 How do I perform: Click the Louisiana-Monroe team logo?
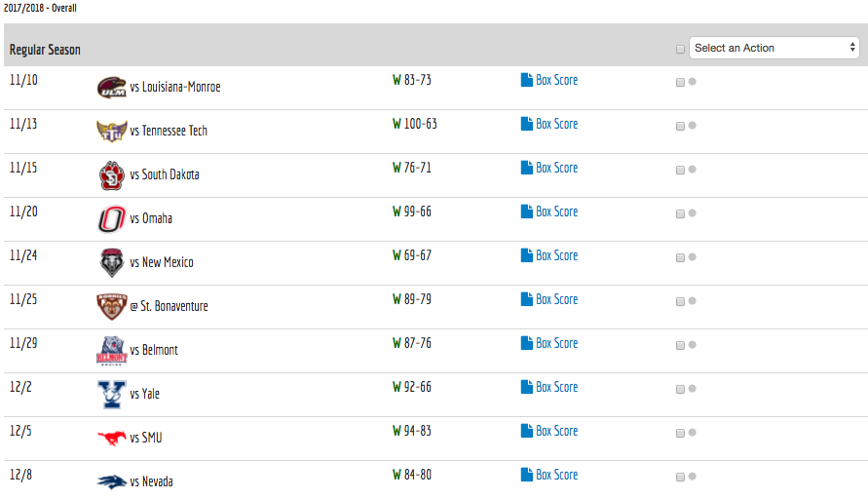pyautogui.click(x=111, y=88)
